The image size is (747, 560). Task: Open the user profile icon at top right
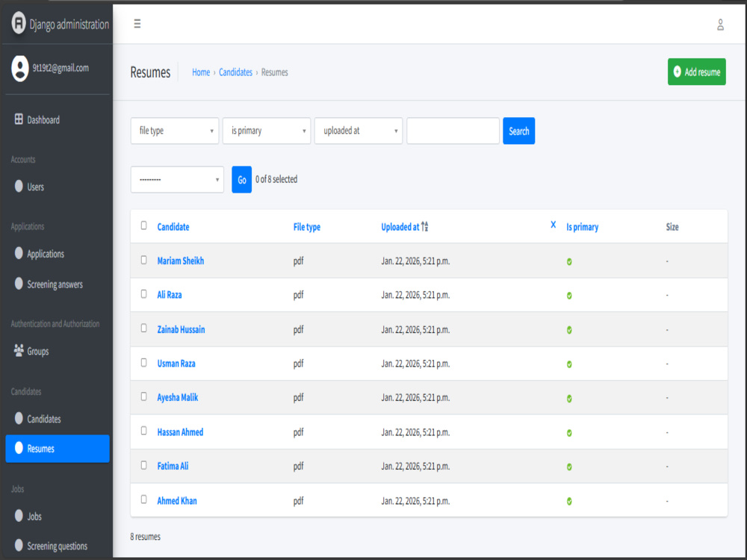coord(720,25)
